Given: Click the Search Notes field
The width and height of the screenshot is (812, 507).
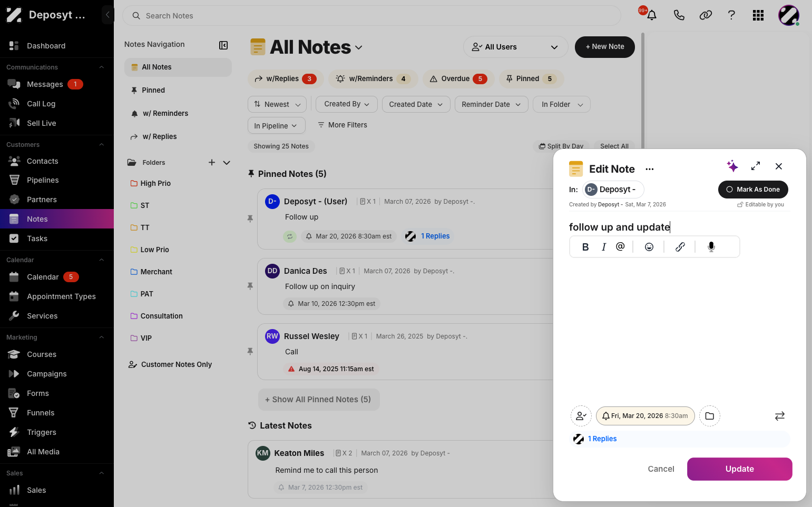Looking at the screenshot, I should click(371, 16).
